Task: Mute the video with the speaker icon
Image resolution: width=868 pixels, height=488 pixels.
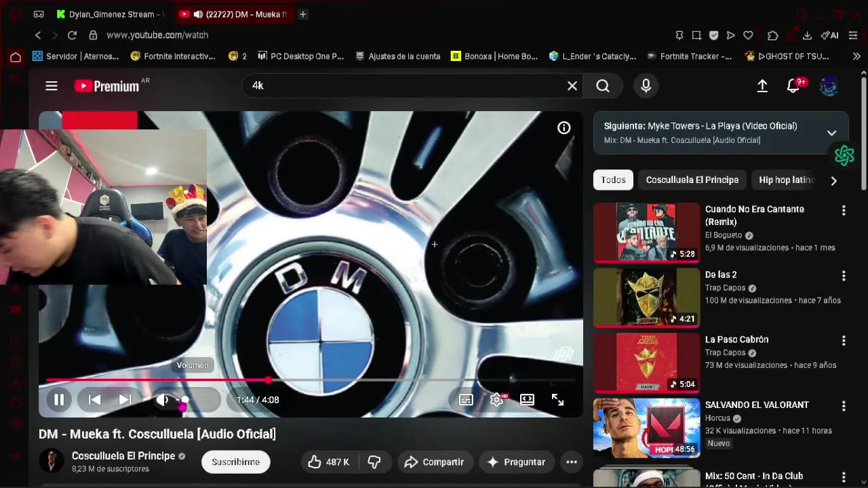Action: 163,400
